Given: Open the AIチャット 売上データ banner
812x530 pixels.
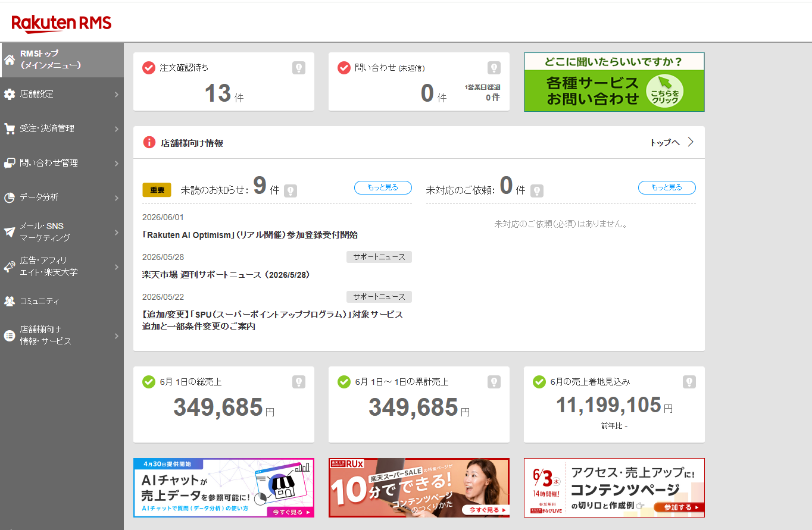Looking at the screenshot, I should tap(224, 488).
